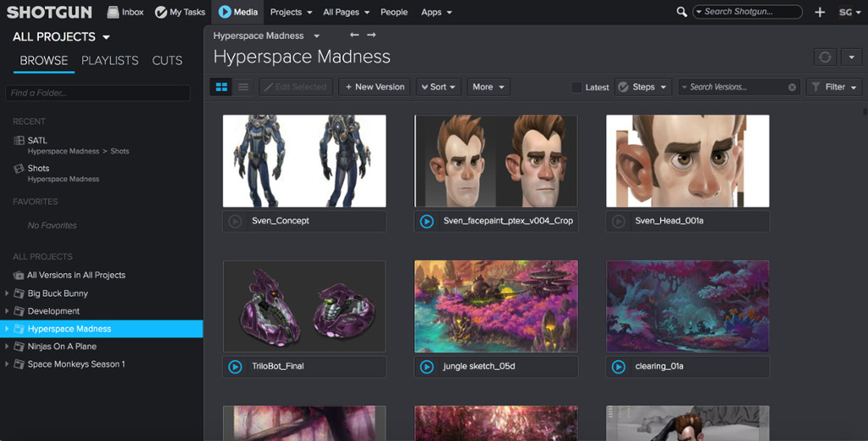Open the jungle sketch thumbnail

(x=496, y=306)
